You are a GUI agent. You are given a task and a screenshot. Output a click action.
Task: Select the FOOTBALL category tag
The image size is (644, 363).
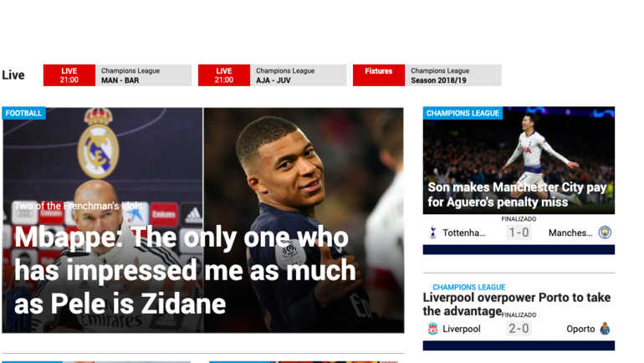pos(23,113)
